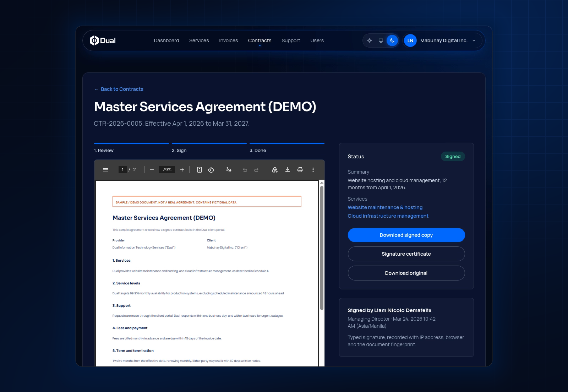This screenshot has height=392, width=568.
Task: Click Back to Contracts link
Action: coord(119,89)
